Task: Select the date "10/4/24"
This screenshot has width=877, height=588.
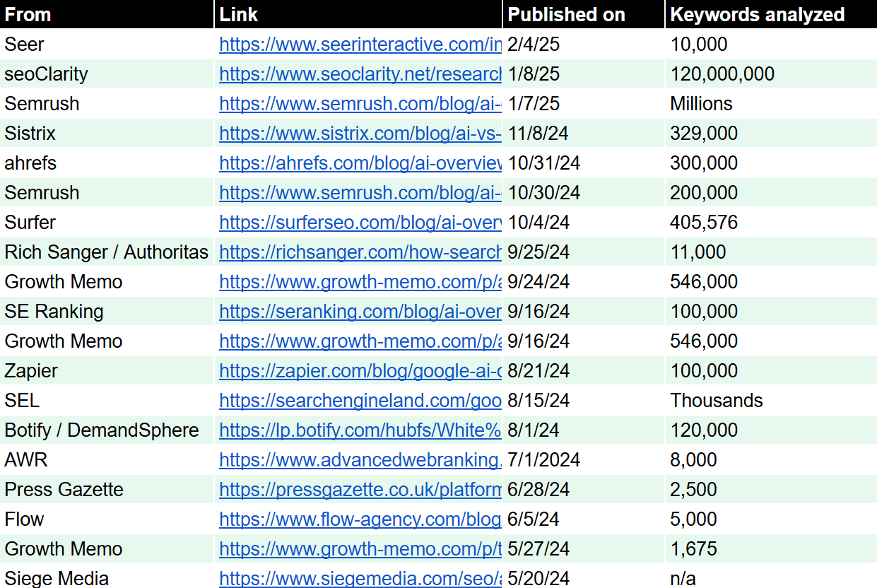Action: coord(538,223)
